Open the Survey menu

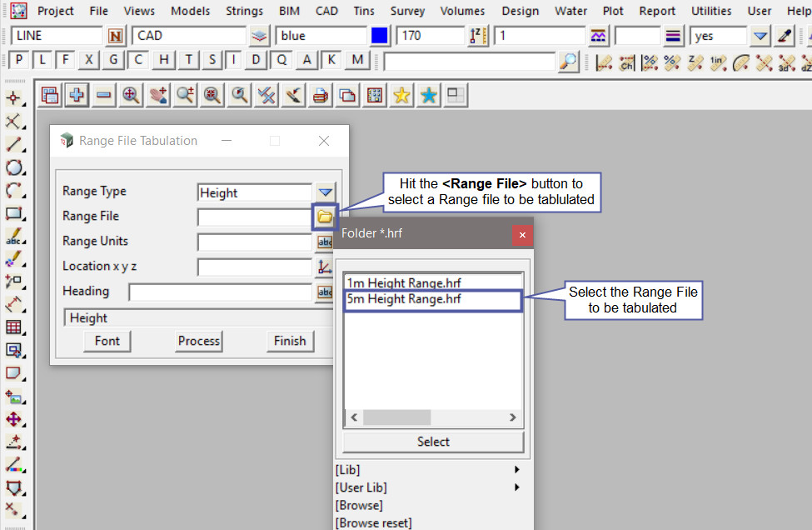click(x=407, y=11)
